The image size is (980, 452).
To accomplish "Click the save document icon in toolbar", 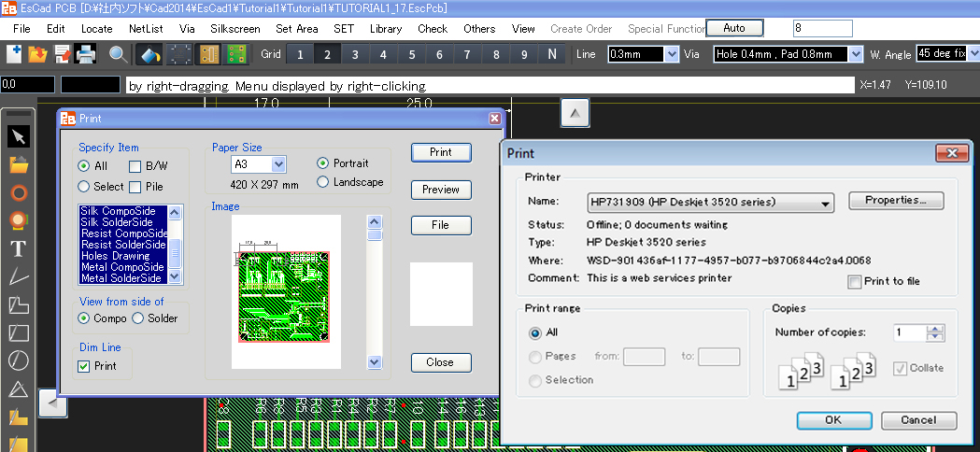I will (62, 54).
